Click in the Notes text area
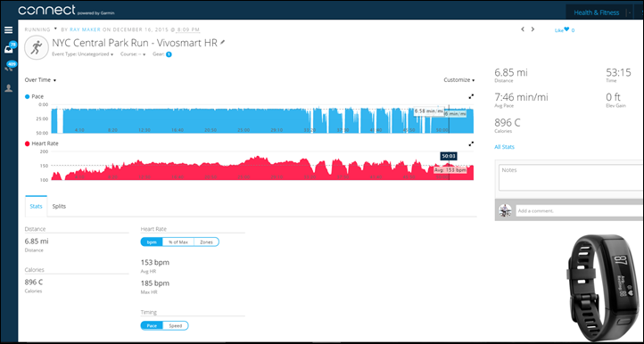 (x=571, y=177)
